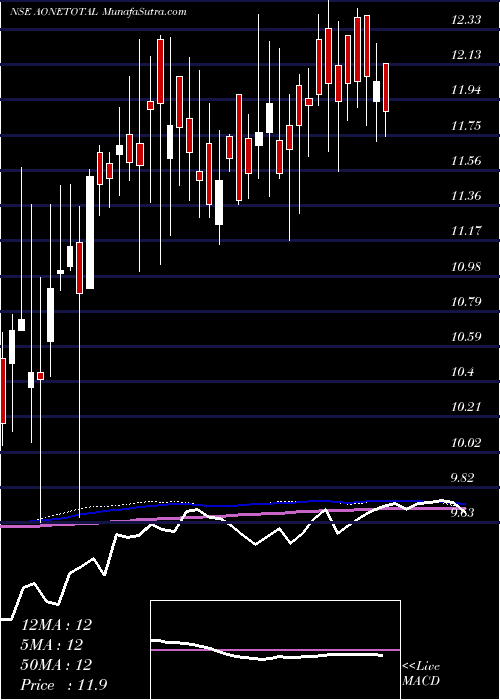
Task: Click the 12.33 price axis label
Action: (x=466, y=20)
